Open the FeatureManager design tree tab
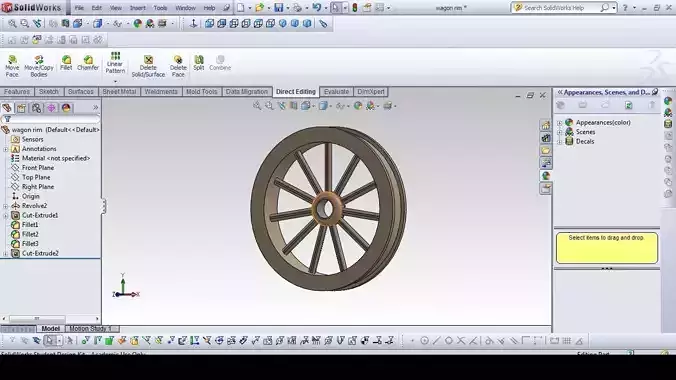676x380 pixels. (x=7, y=108)
